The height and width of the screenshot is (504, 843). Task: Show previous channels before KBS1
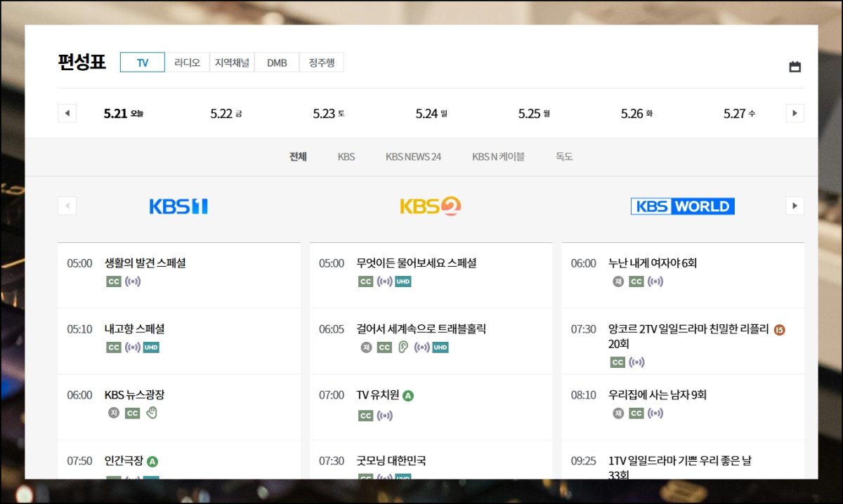pos(67,206)
